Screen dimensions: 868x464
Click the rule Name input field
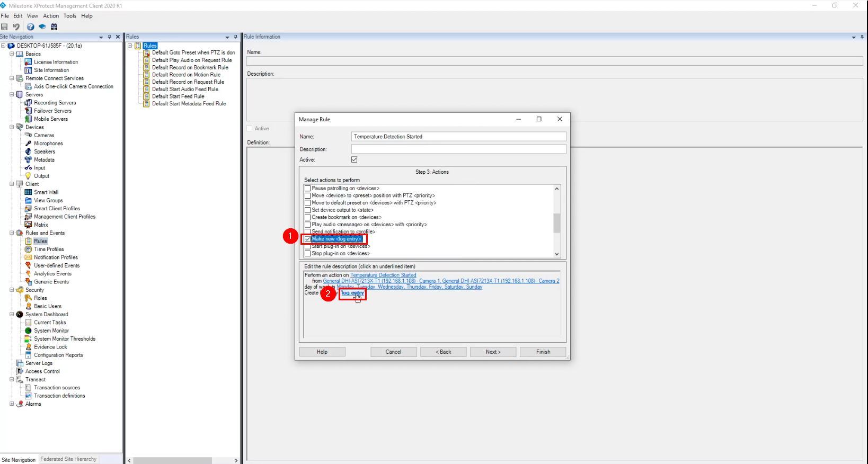[x=459, y=137]
